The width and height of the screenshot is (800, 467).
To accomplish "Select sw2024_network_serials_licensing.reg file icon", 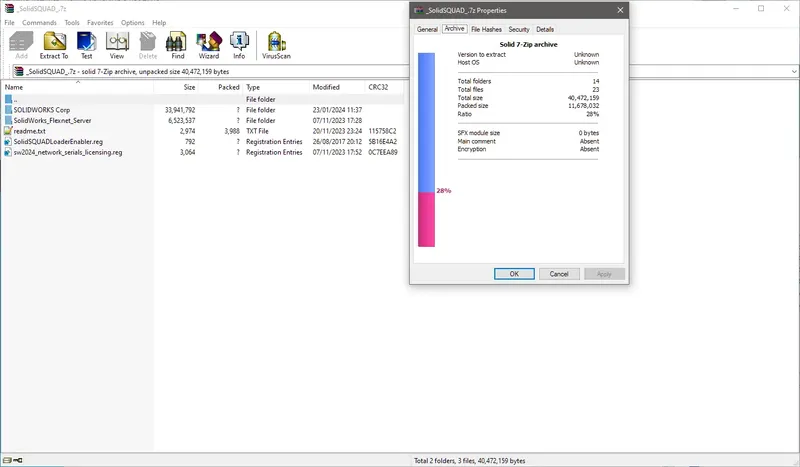I will (x=8, y=152).
